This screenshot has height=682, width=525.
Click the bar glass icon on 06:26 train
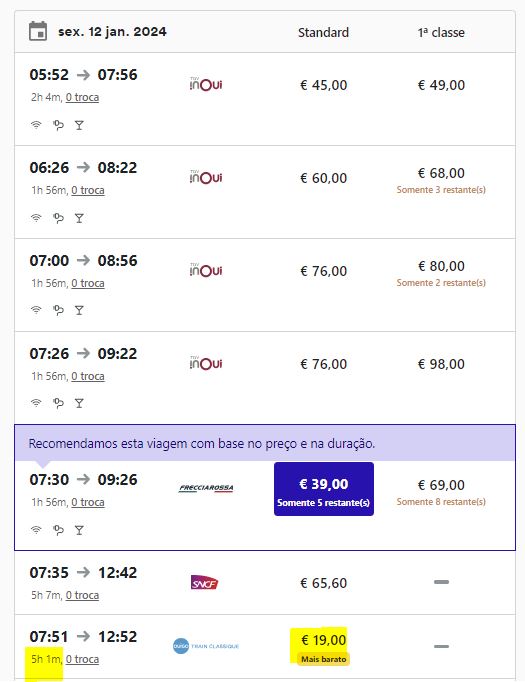(79, 218)
